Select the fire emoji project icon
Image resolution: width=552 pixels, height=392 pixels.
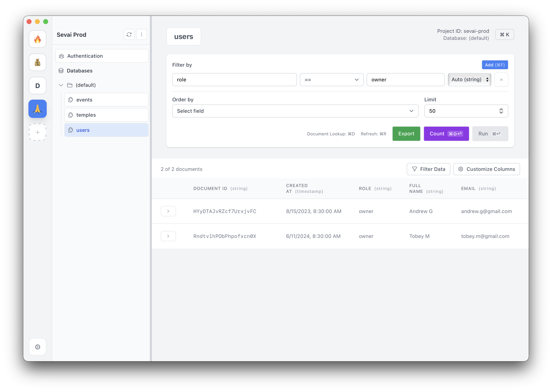tap(37, 39)
